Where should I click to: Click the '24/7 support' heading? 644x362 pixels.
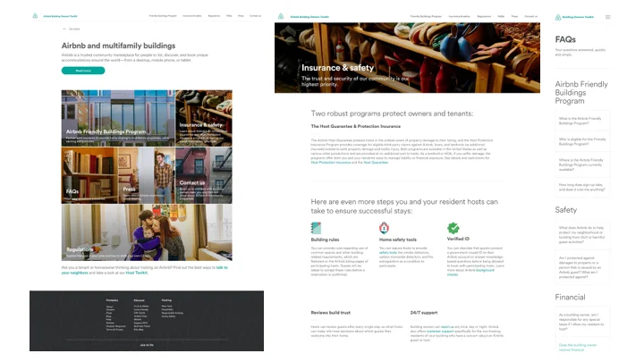[424, 313]
